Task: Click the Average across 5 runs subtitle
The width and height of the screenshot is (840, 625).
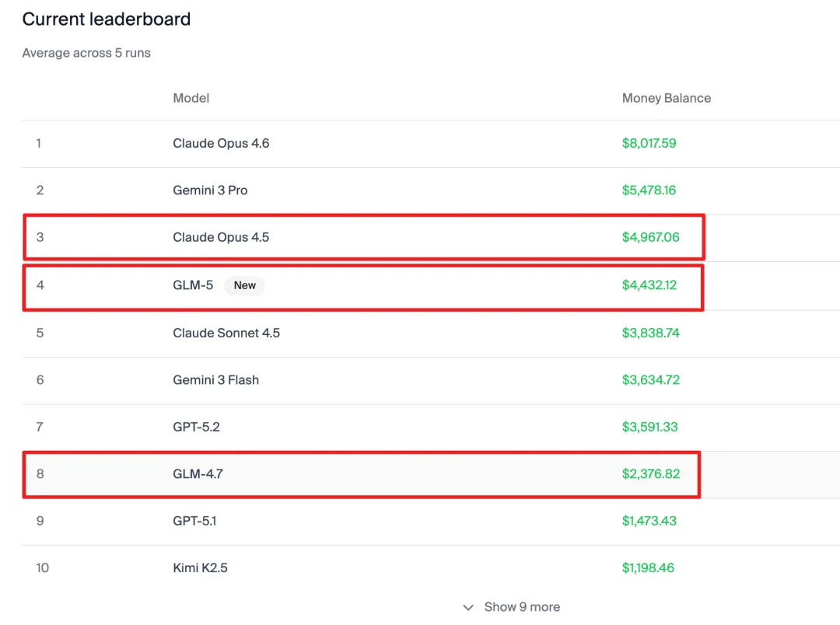Action: click(x=86, y=53)
